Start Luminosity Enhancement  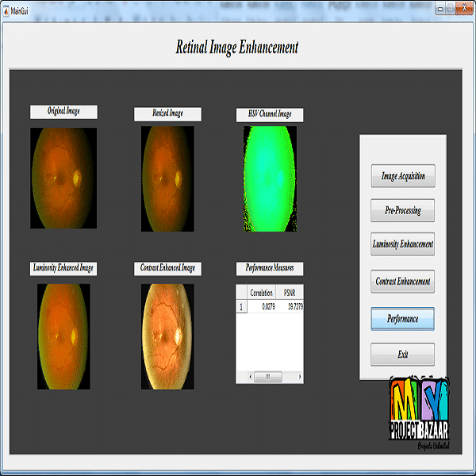click(402, 245)
